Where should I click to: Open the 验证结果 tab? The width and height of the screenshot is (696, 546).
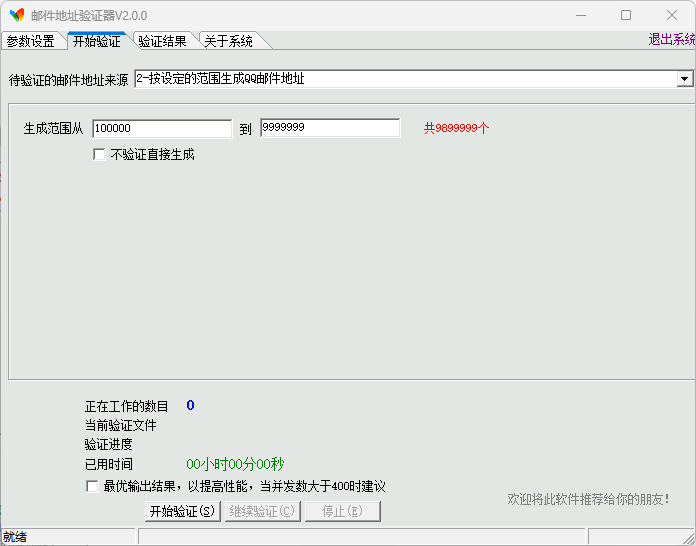click(x=162, y=41)
